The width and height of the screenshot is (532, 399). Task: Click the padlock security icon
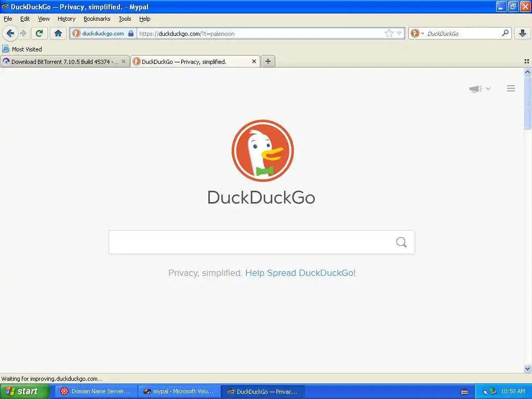point(131,33)
